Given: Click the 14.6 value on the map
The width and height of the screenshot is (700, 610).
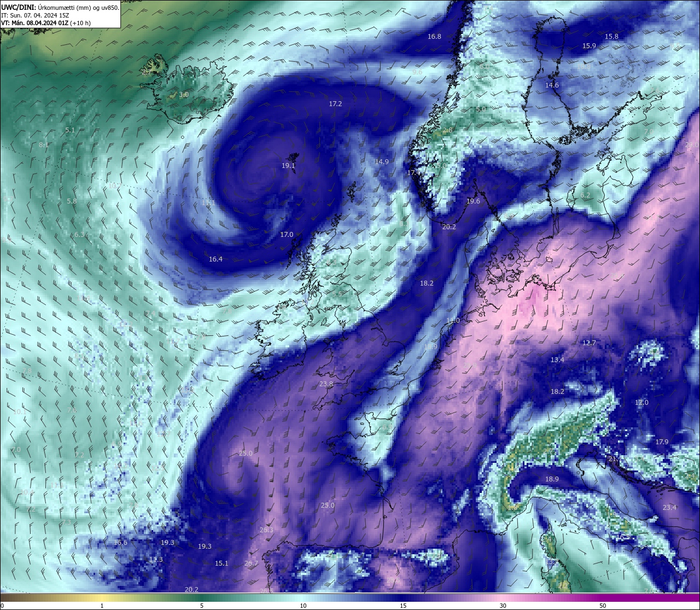Looking at the screenshot, I should tap(552, 85).
